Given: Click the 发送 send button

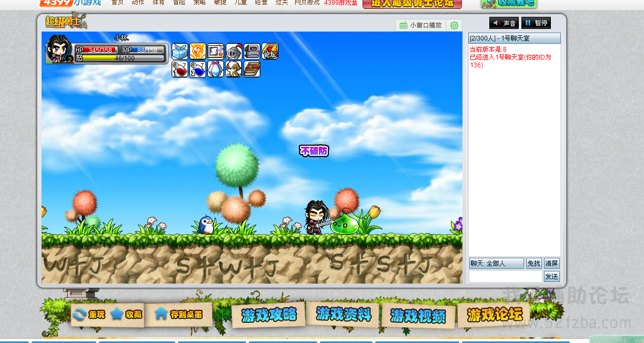Looking at the screenshot, I should coord(551,277).
